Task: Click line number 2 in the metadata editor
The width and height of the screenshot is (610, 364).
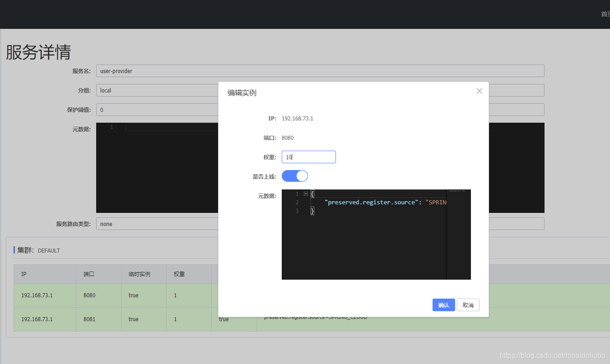Action: pyautogui.click(x=297, y=202)
